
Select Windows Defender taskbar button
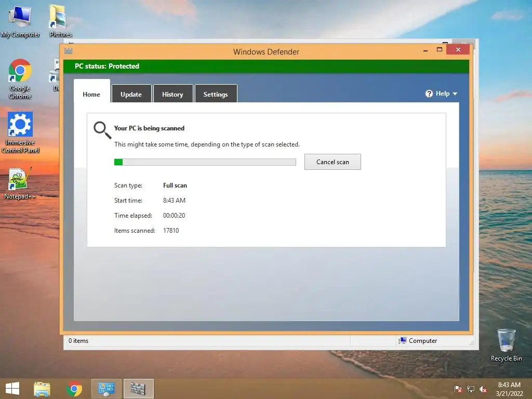tap(138, 389)
